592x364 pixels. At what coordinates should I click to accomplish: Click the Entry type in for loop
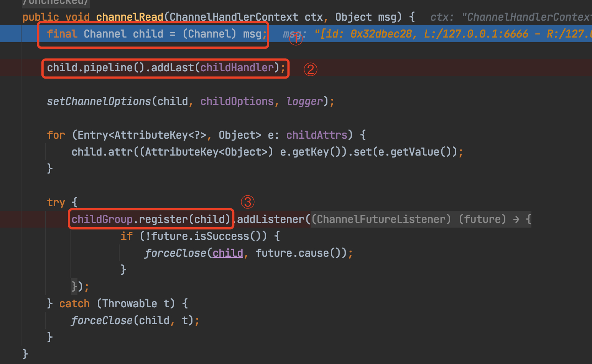[93, 135]
